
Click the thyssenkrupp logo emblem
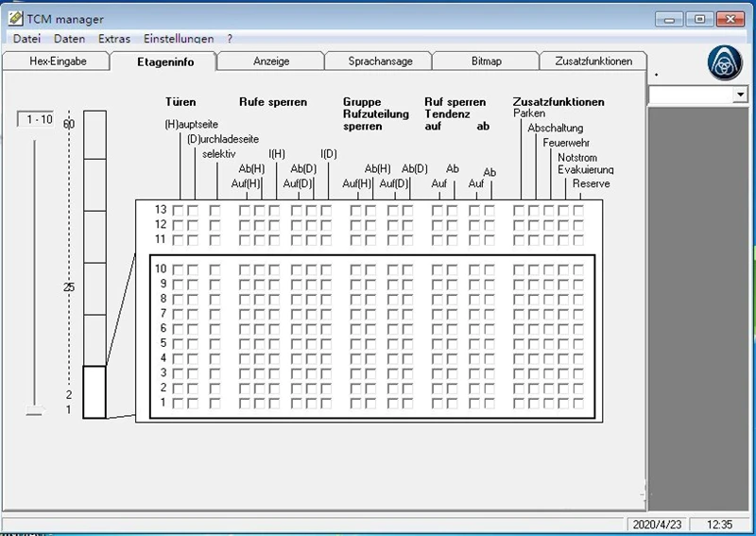725,63
